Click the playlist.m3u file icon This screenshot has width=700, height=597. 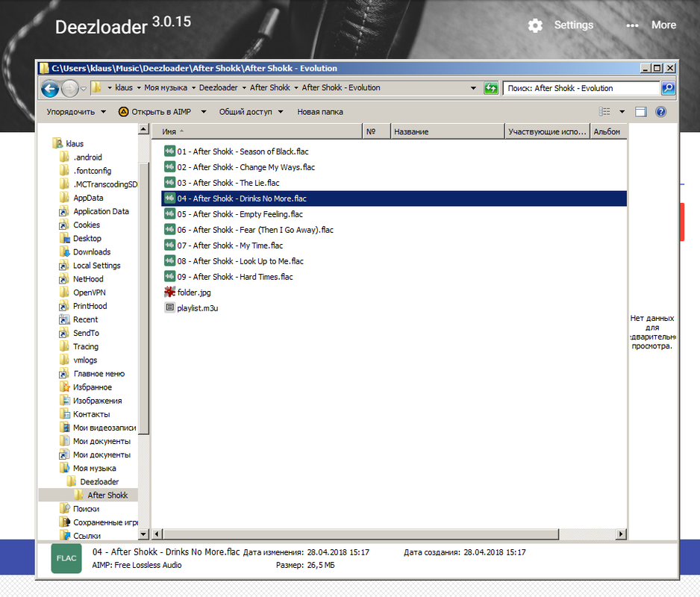(169, 307)
